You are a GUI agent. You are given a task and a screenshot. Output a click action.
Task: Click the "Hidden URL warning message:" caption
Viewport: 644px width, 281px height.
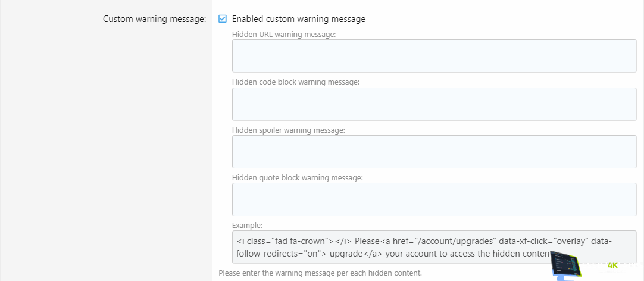pos(284,34)
